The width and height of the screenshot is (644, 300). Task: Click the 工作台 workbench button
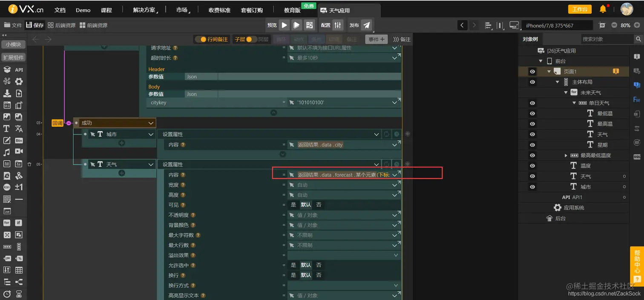tap(580, 9)
